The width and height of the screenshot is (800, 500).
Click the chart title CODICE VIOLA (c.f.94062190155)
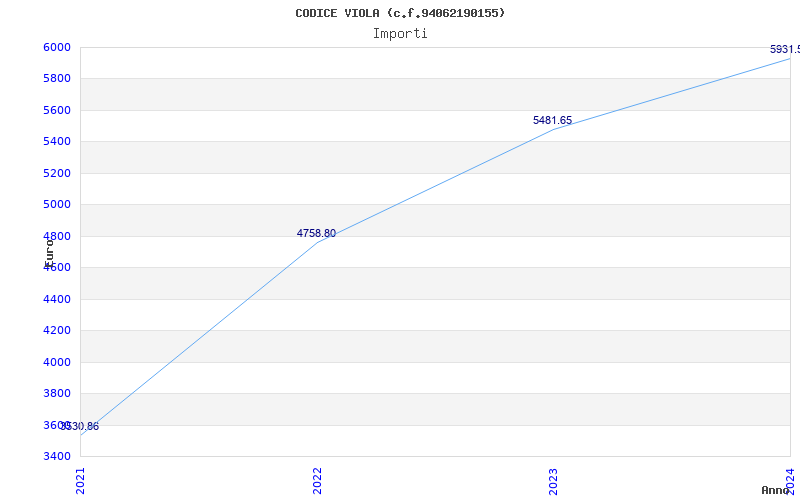(x=400, y=13)
